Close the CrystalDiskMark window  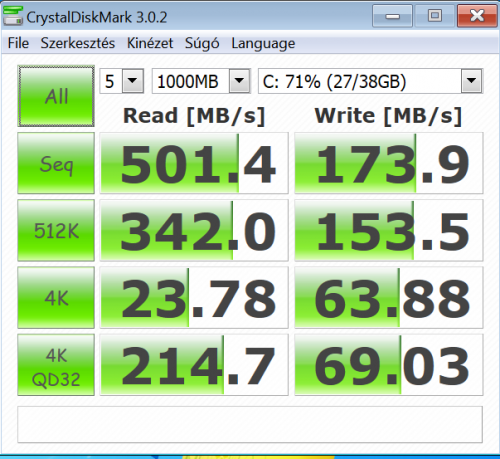coord(477,16)
